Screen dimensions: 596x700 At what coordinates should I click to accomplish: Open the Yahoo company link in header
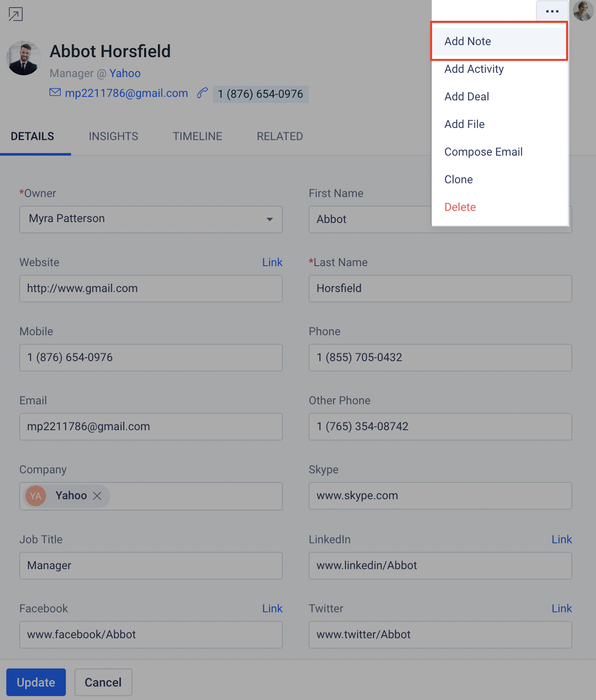[125, 73]
